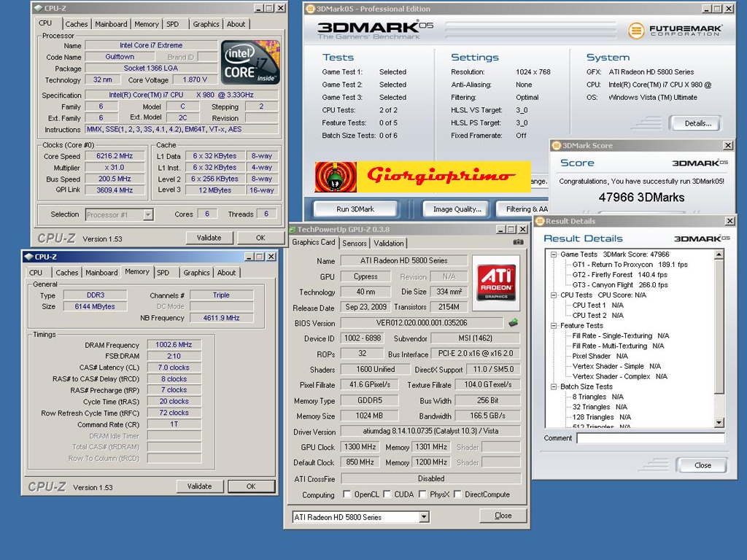Select the Fill Rate - Single-Texturing row
The height and width of the screenshot is (560, 747).
pos(621,335)
